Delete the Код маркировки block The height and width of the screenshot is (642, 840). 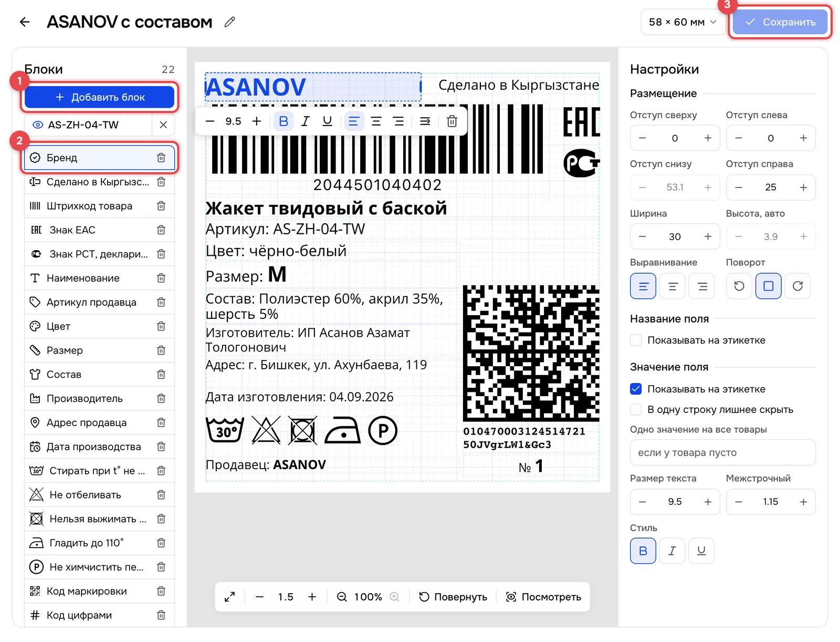coord(161,591)
